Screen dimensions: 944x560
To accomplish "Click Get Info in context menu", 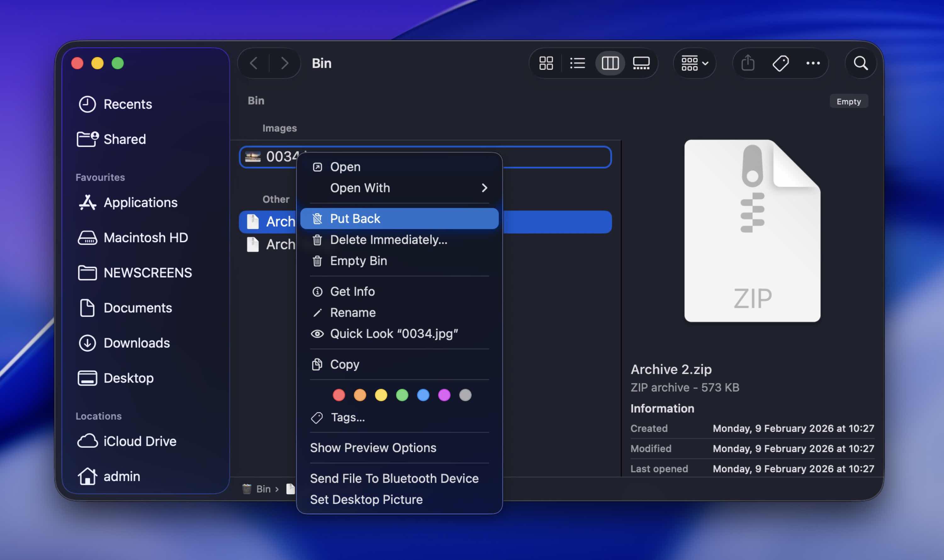I will click(x=352, y=291).
